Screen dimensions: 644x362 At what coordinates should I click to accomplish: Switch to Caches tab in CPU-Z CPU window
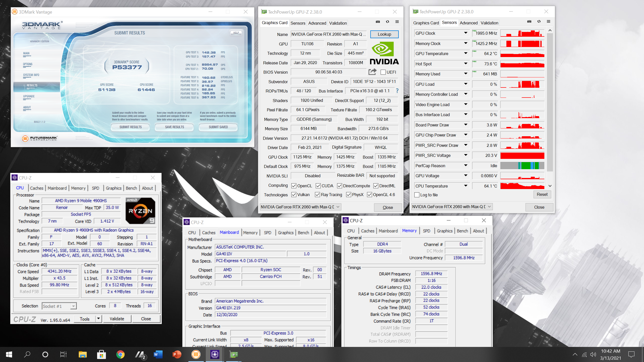(37, 188)
